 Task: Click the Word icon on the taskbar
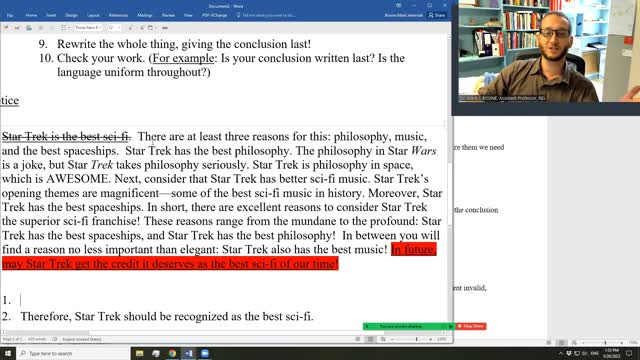click(x=189, y=353)
